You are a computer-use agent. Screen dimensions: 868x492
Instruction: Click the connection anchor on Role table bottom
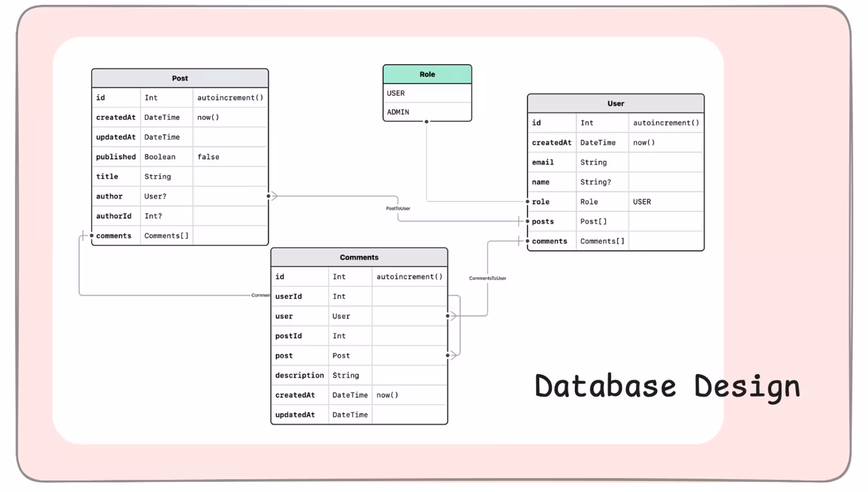pyautogui.click(x=427, y=120)
